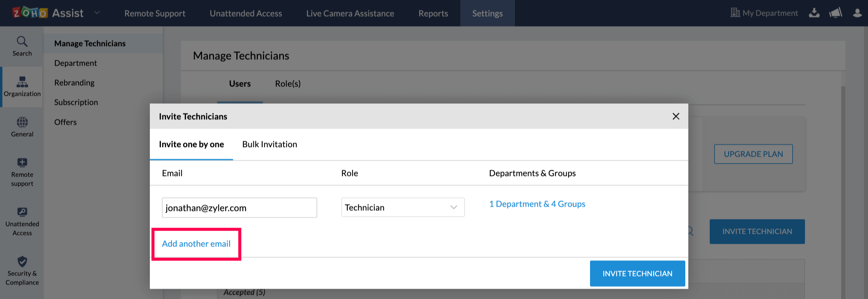Open the user profile icon
Viewport: 868px width, 299px height.
pos(857,13)
